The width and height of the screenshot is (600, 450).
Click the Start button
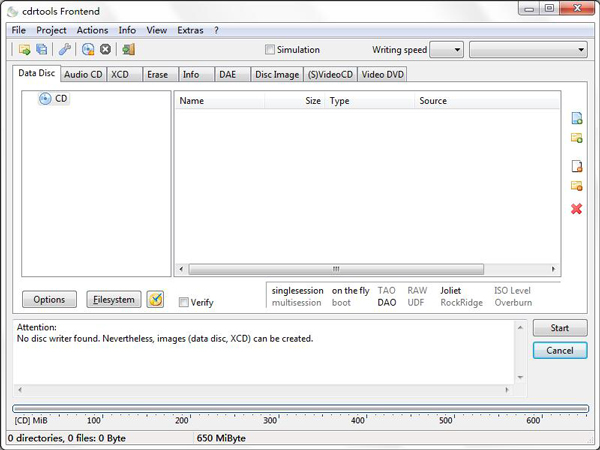point(560,328)
